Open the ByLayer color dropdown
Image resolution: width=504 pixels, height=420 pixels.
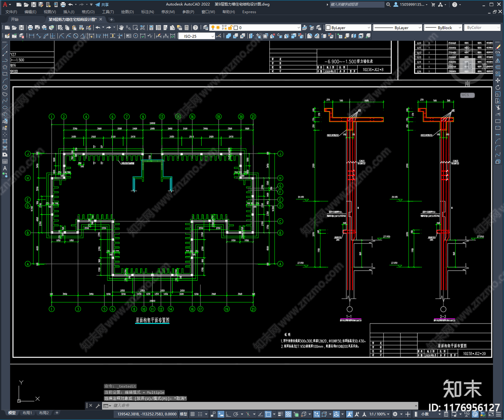coord(348,28)
